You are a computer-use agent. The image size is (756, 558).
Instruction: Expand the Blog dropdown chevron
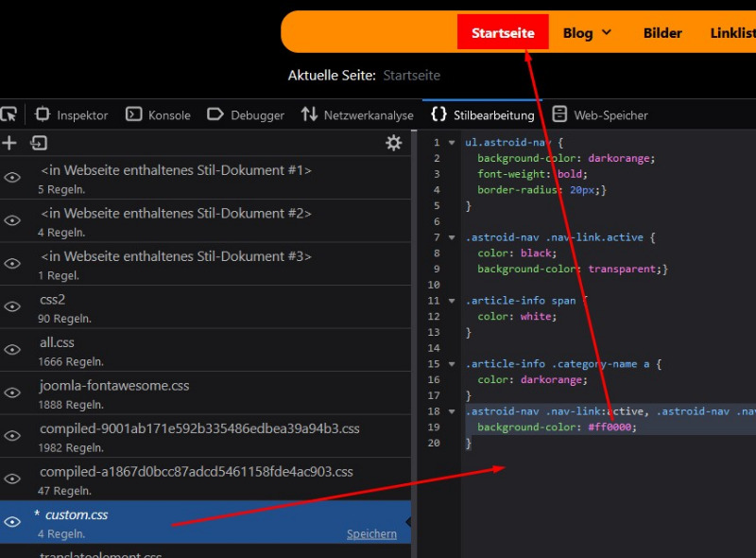point(607,32)
